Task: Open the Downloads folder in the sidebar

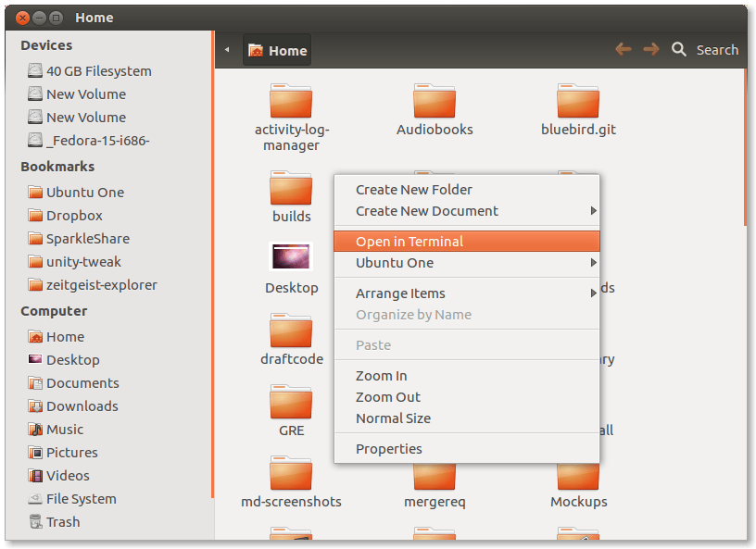Action: pos(82,406)
